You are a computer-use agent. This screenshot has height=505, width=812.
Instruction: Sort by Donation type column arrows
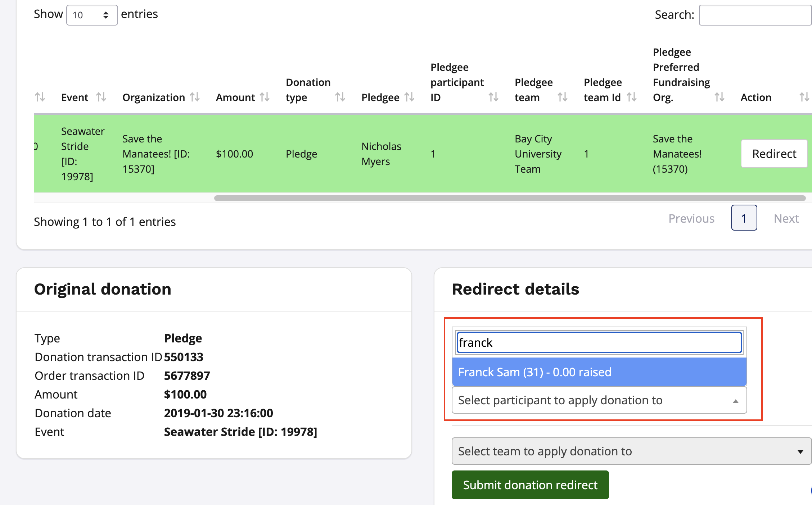[340, 97]
